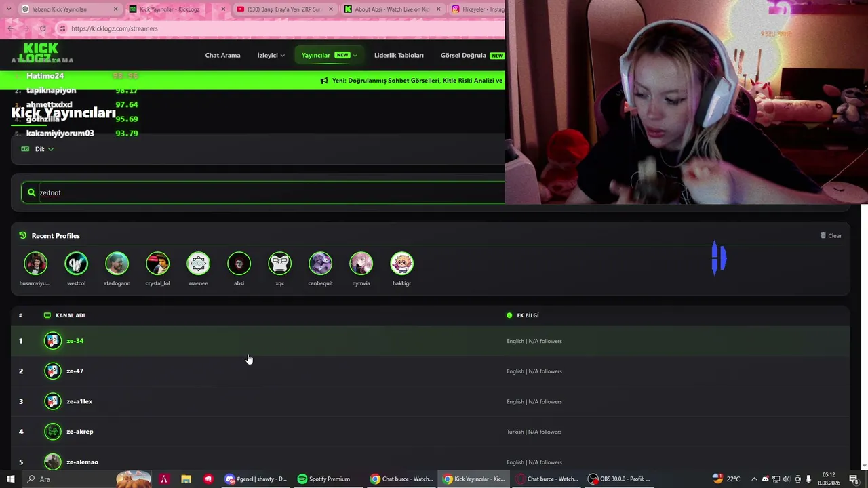This screenshot has width=868, height=488.
Task: Switch to About Absi Kick tab
Action: (391, 9)
